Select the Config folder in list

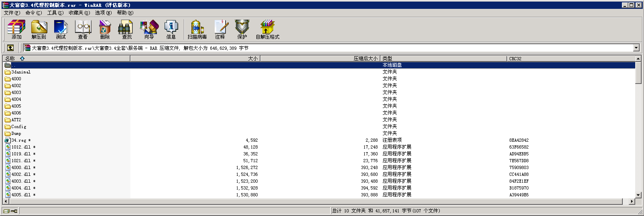point(18,127)
